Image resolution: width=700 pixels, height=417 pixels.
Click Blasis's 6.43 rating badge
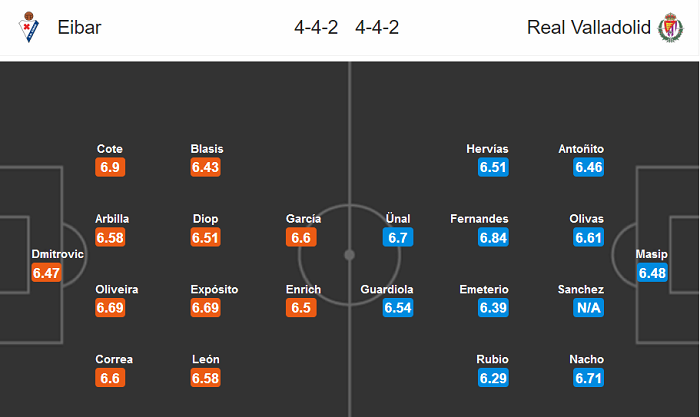205,168
